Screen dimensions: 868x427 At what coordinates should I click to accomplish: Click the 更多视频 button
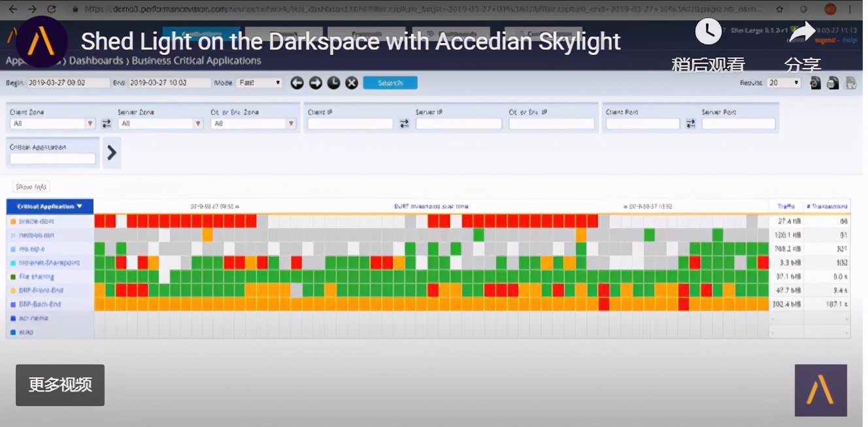(x=60, y=385)
